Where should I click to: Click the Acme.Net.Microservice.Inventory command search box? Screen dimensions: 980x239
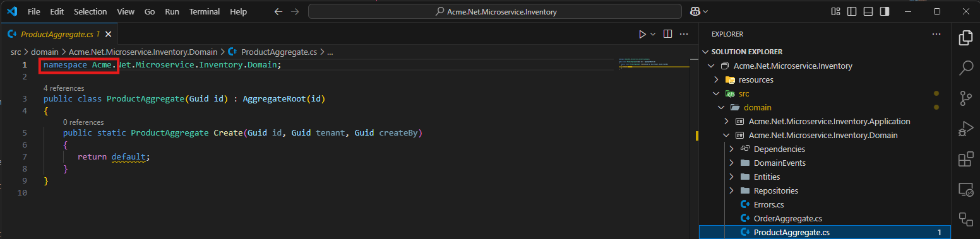click(495, 11)
